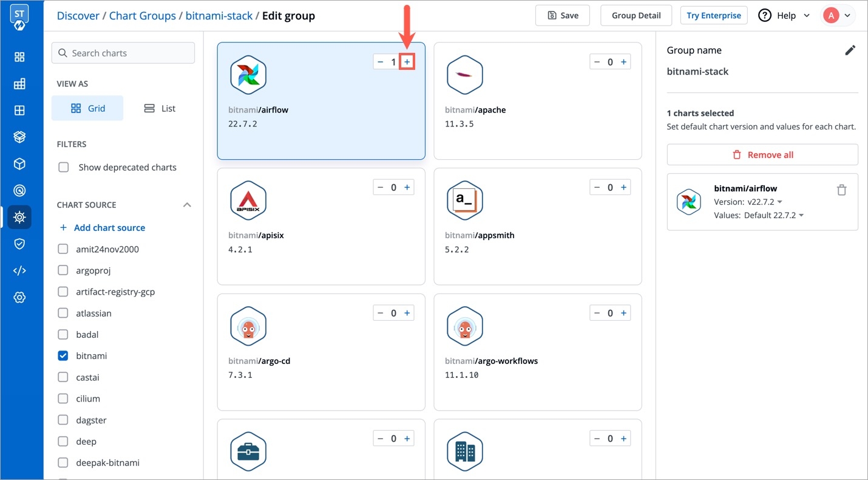Increase bitnami/apisix chart count
This screenshot has height=480, width=868.
(x=407, y=188)
